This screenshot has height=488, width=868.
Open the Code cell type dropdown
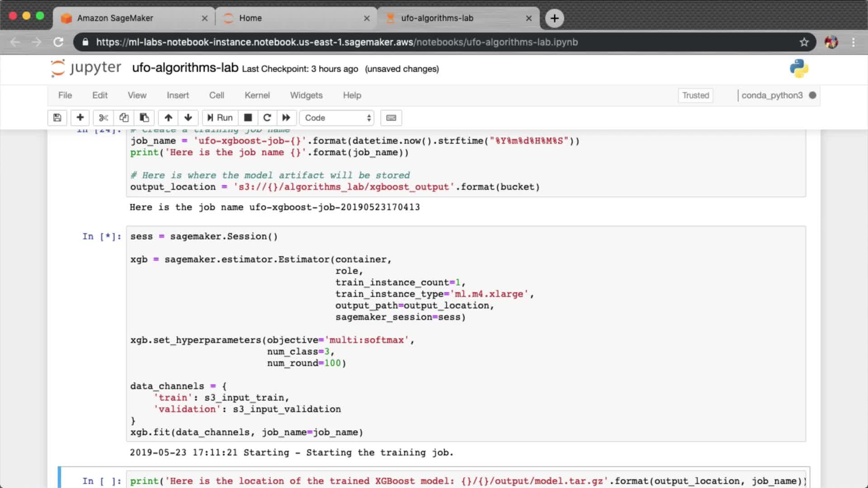coord(337,118)
